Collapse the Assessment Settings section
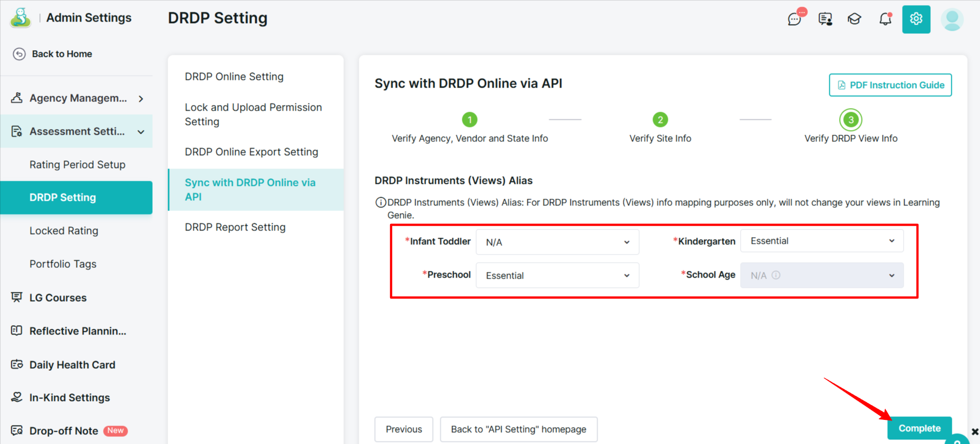980x444 pixels. coord(140,132)
